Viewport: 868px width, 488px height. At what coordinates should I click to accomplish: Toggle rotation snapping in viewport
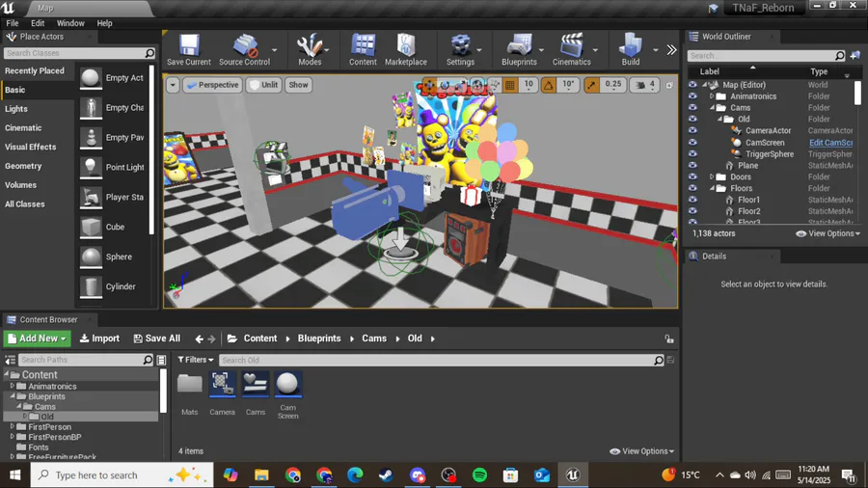coord(548,85)
